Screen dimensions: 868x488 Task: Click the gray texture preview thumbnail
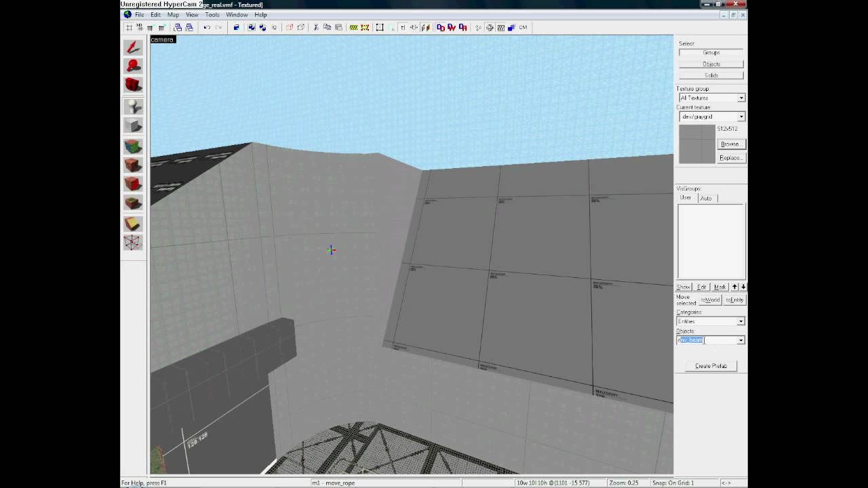click(697, 144)
